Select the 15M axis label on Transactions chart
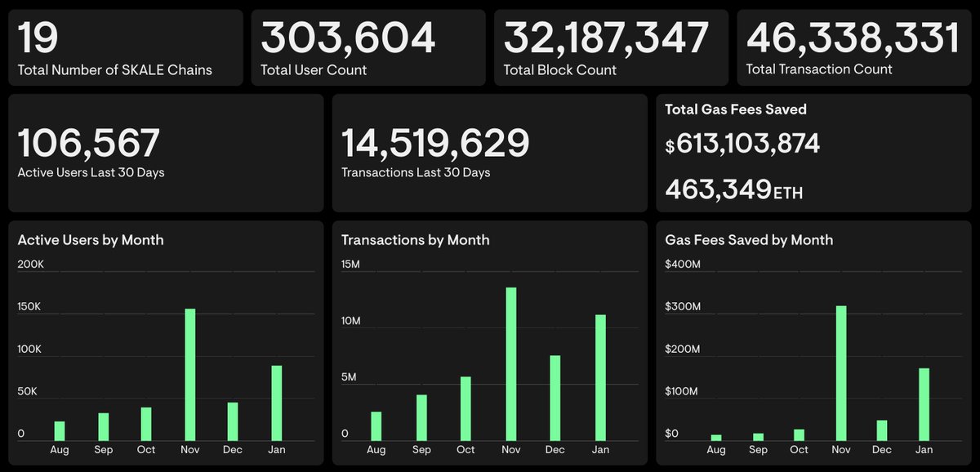 point(350,264)
